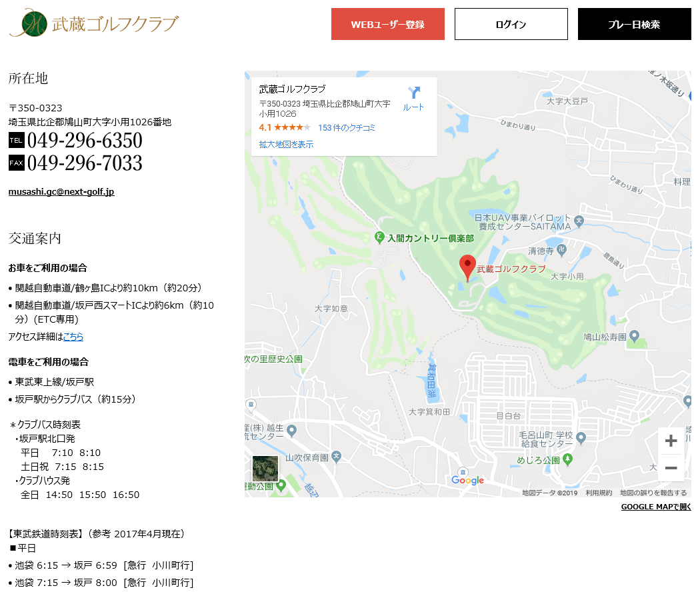Click the musashi.gc@next-golf.jp email link
700x606 pixels.
[61, 191]
